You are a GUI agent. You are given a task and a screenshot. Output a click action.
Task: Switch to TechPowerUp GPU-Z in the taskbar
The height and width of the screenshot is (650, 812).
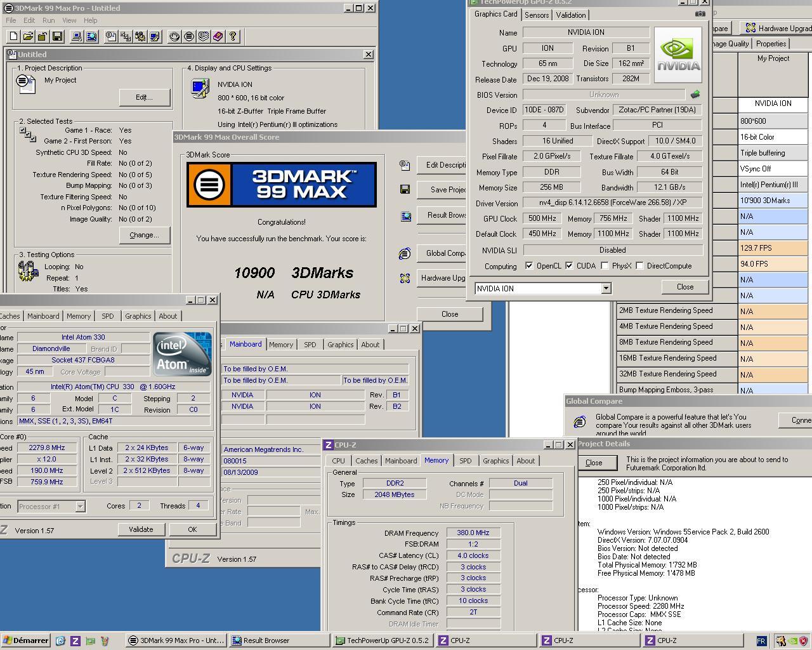coord(383,640)
